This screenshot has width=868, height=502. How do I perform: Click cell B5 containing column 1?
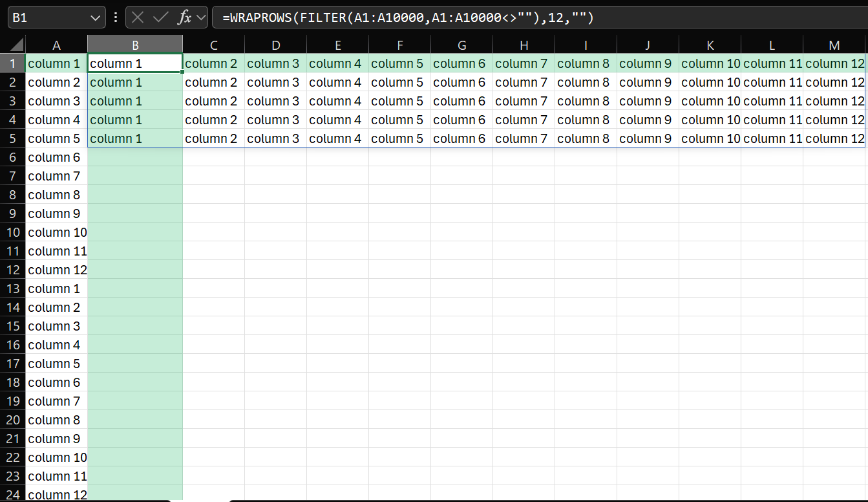point(135,138)
